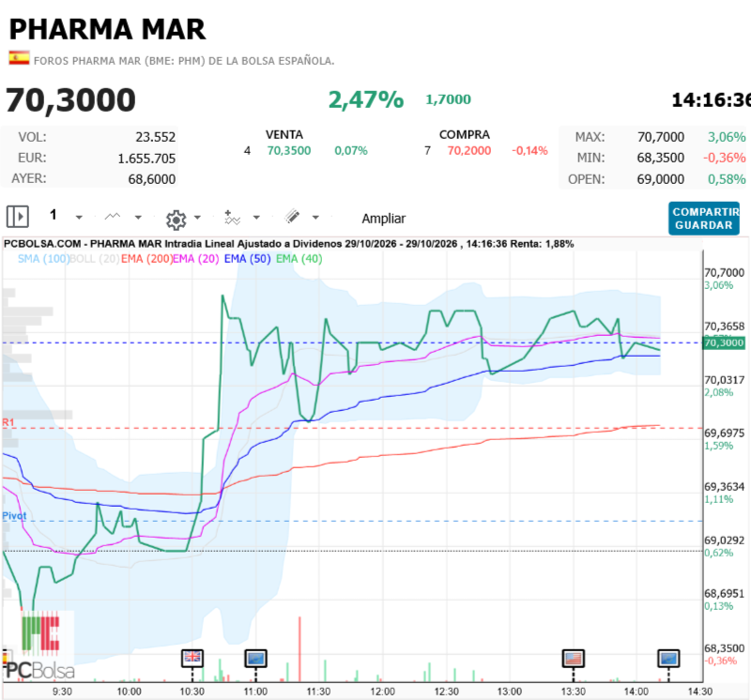The image size is (751, 700).
Task: Open the indicators add icon
Action: (232, 218)
